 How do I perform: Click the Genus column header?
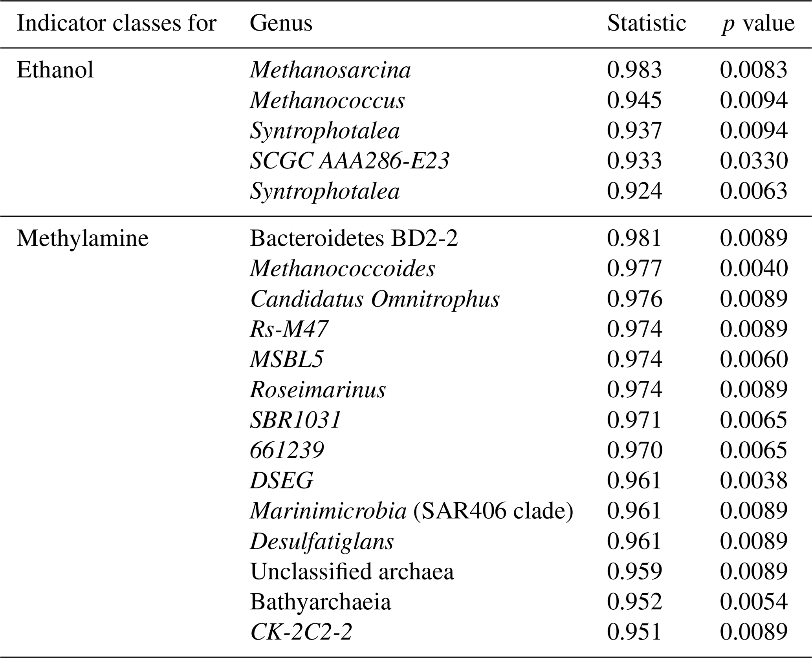pos(281,24)
